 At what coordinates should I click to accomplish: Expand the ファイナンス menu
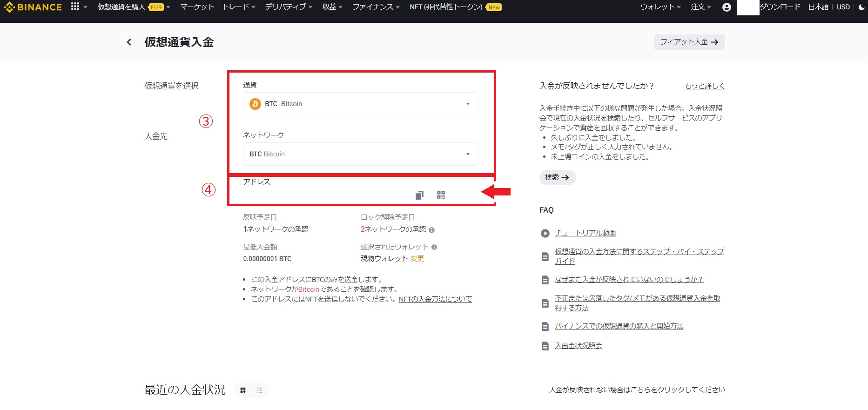(376, 7)
